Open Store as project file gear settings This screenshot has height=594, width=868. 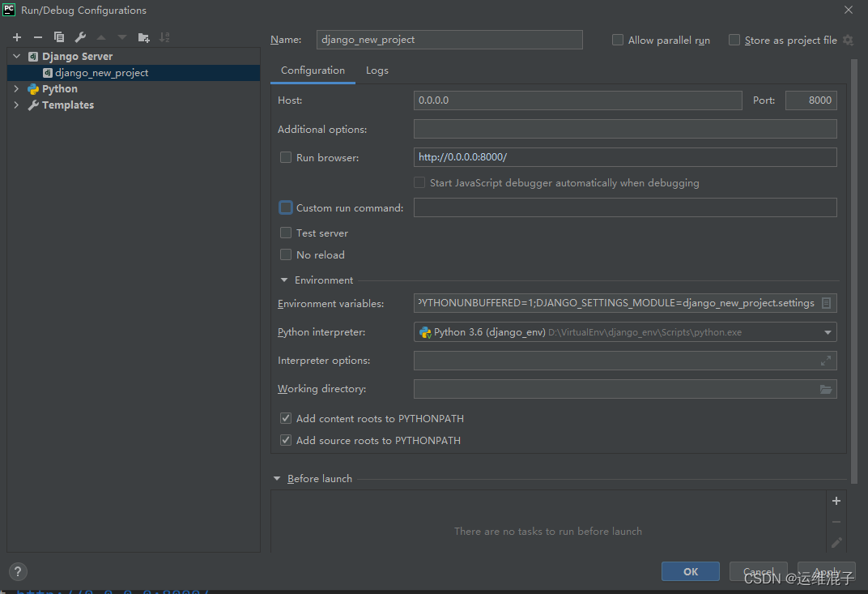pyautogui.click(x=848, y=40)
